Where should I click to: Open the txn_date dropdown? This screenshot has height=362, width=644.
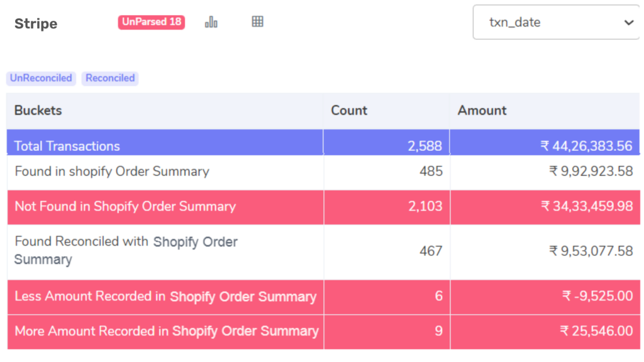point(557,22)
